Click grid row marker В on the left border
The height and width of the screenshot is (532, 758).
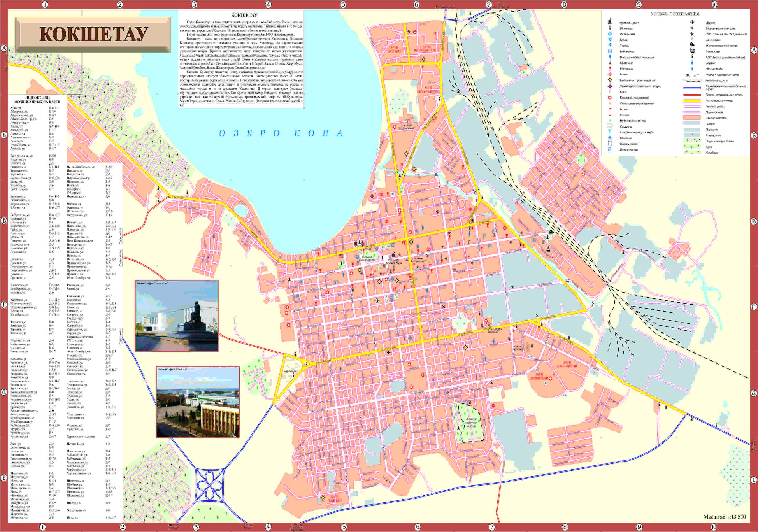click(4, 221)
